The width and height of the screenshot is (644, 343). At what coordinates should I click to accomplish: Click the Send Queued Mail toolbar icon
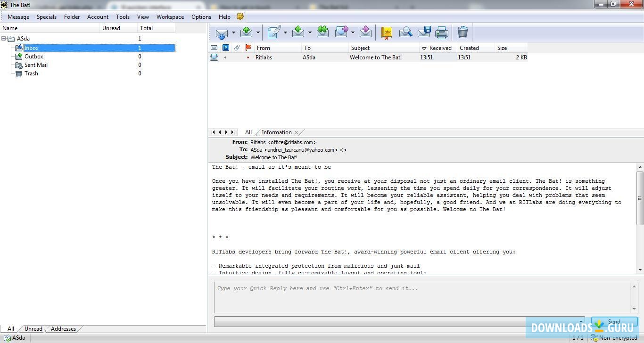[247, 32]
